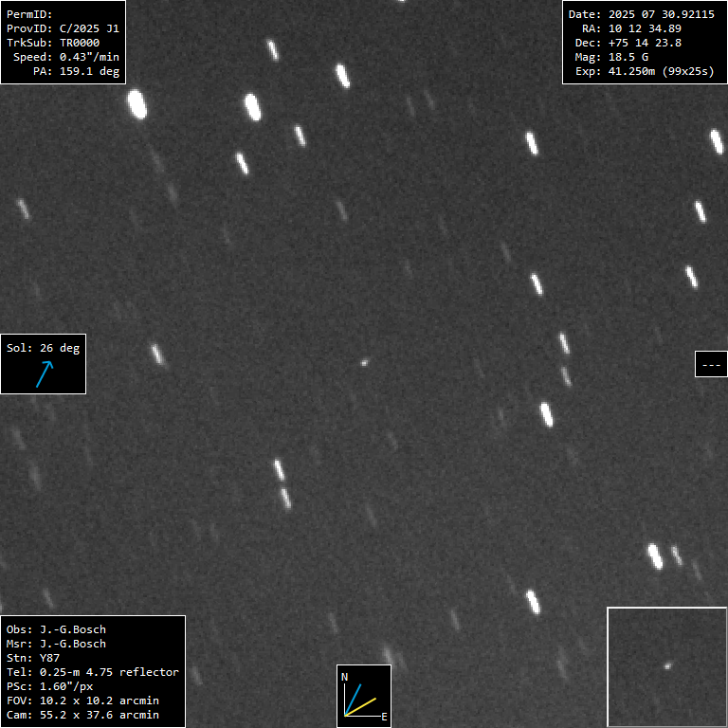Screen dimensions: 728x728
Task: Click the 'PermID:' label
Action: (29, 14)
